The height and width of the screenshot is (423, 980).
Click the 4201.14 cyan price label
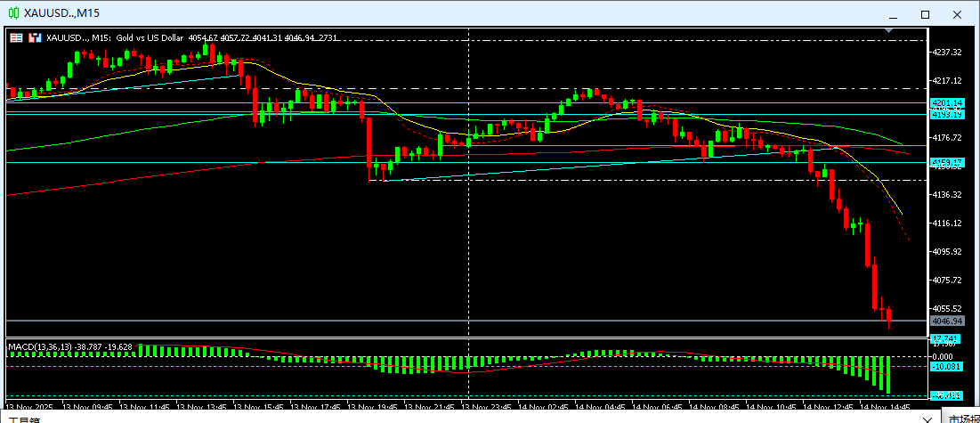point(946,103)
